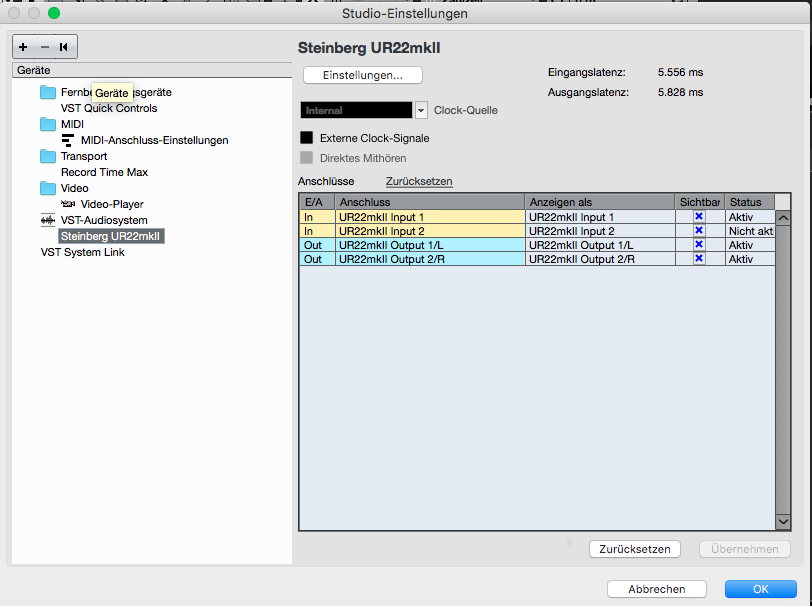Screen dimensions: 812x606
Task: Select the Video folder icon
Action: [x=48, y=189]
